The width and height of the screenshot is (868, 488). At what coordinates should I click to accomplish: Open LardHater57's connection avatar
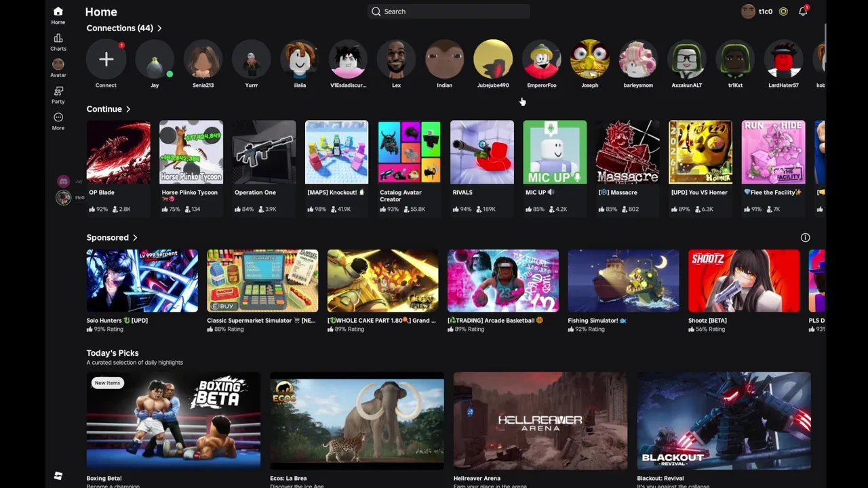[783, 60]
